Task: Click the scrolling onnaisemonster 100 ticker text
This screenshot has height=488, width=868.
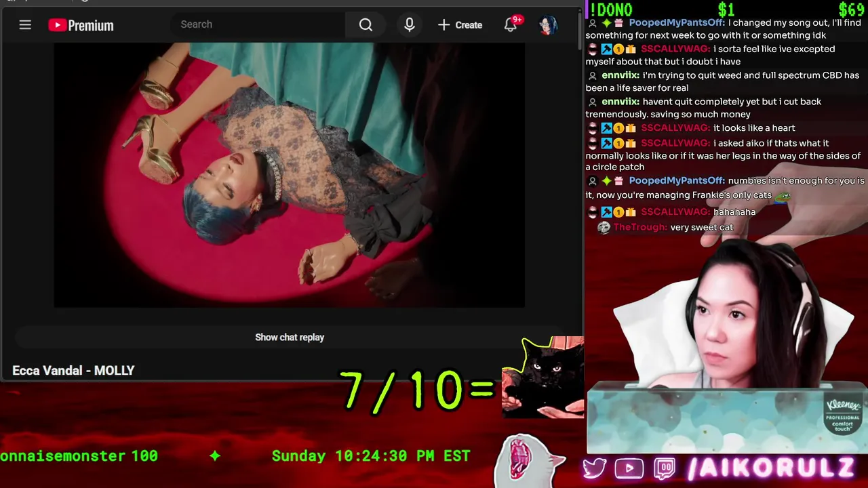Action: pyautogui.click(x=79, y=455)
